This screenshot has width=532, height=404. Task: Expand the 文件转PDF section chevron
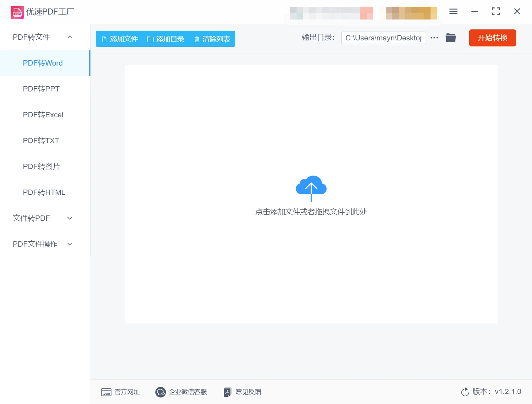70,218
